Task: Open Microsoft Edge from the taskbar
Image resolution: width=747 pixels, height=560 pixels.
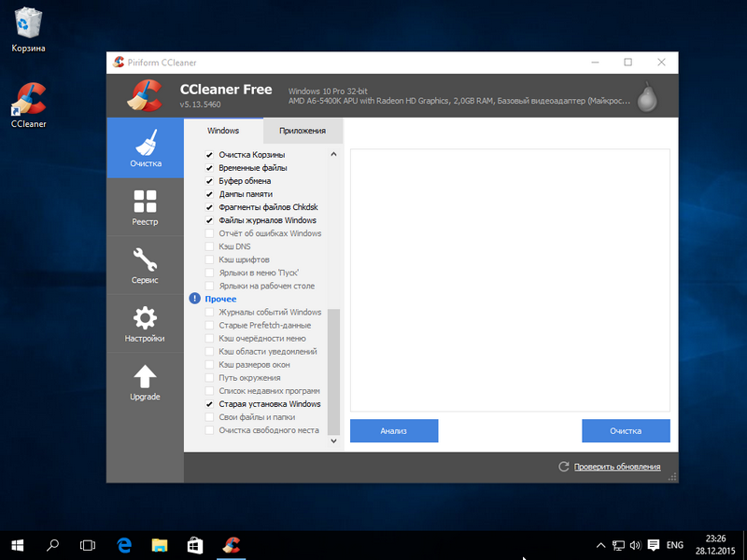Action: point(124,544)
